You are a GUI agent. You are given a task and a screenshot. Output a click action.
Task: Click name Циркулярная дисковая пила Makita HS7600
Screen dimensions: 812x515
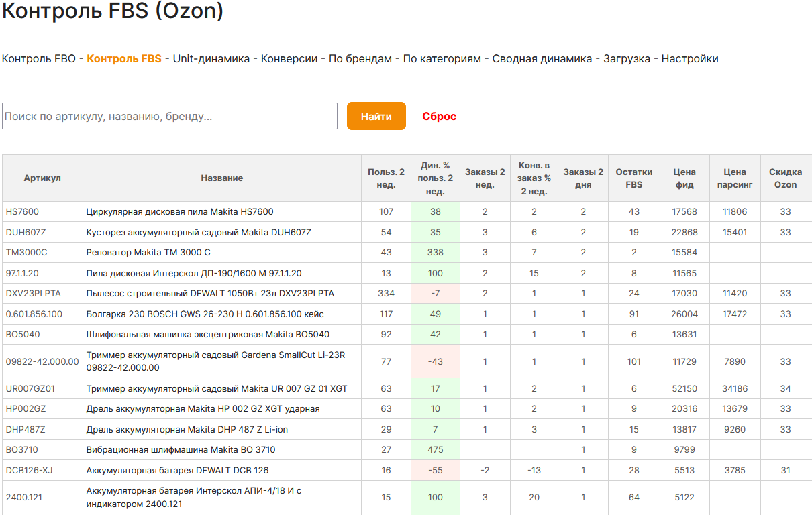180,212
